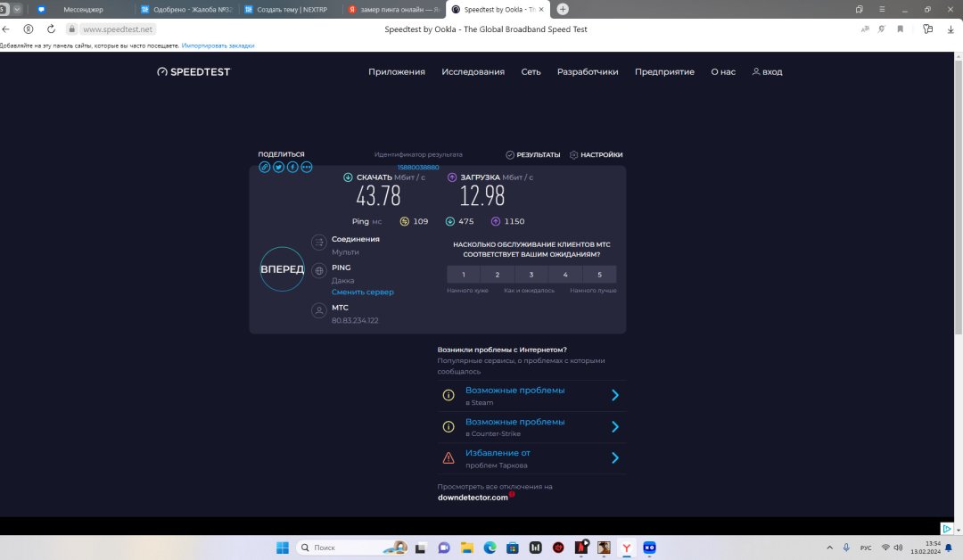Click the AdChoices icon on banner
The width and height of the screenshot is (963, 560).
click(946, 529)
